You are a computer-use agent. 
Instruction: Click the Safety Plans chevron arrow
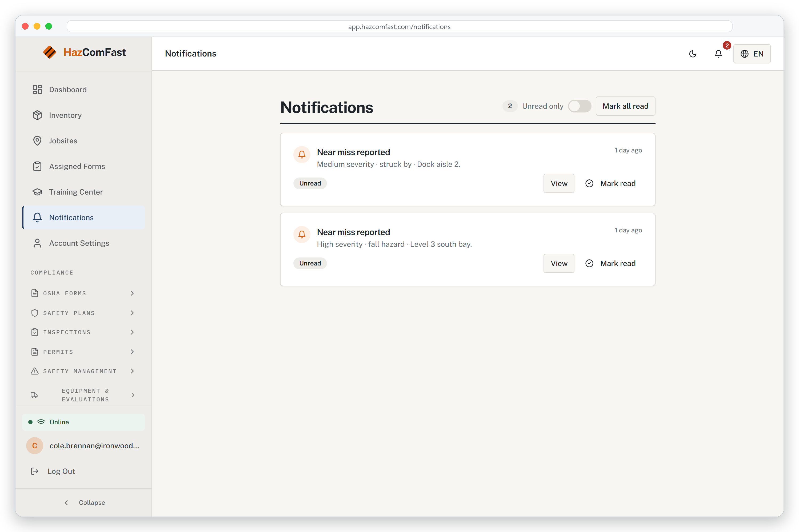coord(132,313)
